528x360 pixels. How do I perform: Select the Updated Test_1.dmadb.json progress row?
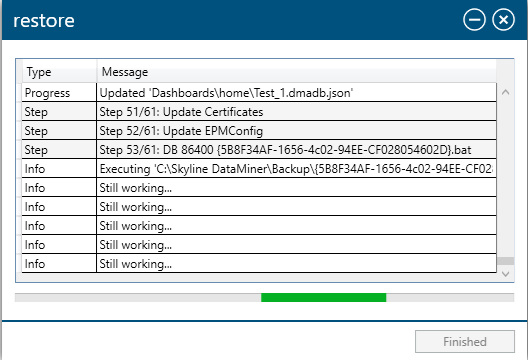coord(259,93)
